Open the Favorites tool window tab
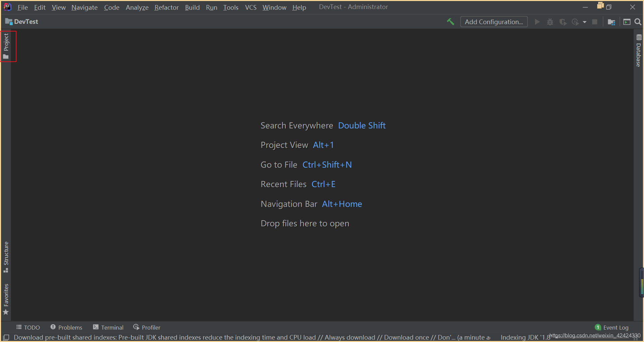The height and width of the screenshot is (342, 644). tap(6, 299)
